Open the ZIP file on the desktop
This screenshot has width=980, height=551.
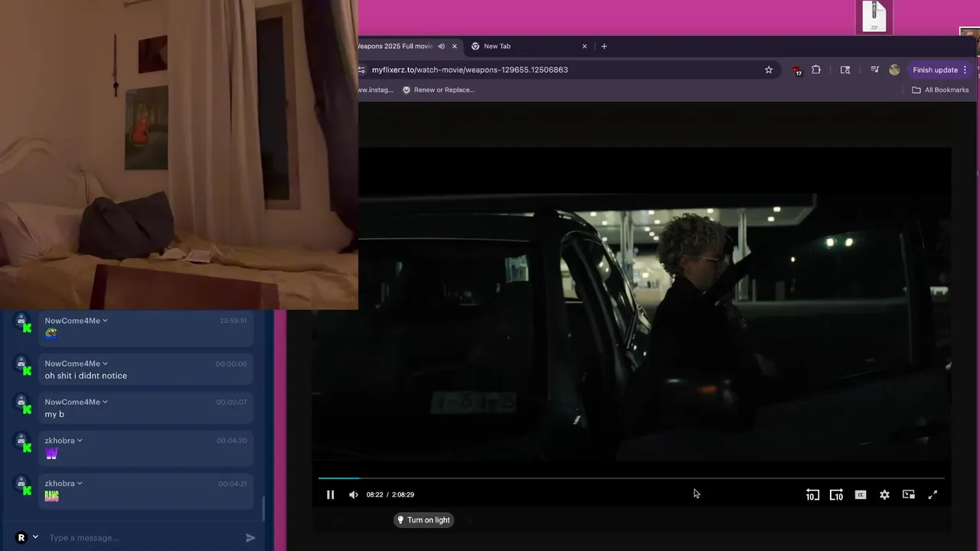(874, 17)
